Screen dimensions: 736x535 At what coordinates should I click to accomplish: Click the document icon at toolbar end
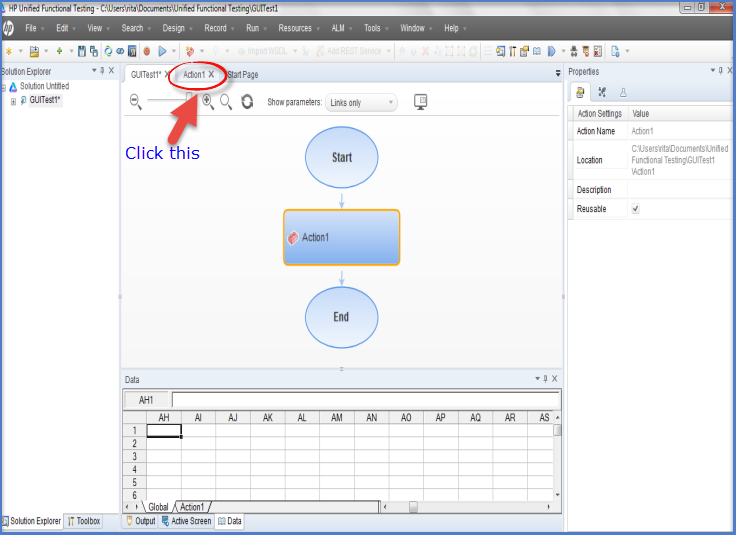point(615,51)
